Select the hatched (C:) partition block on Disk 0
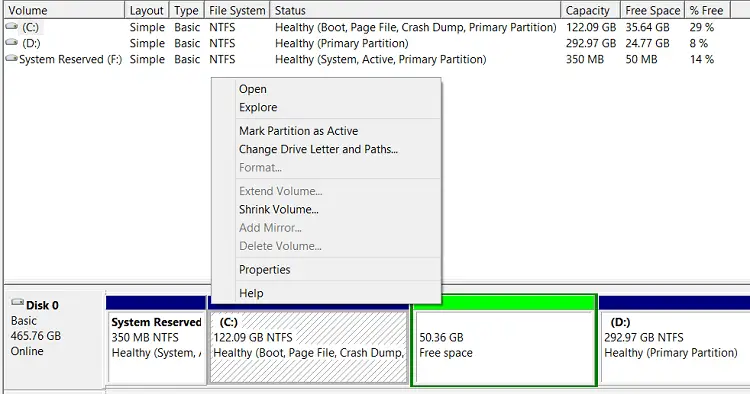 click(x=309, y=347)
